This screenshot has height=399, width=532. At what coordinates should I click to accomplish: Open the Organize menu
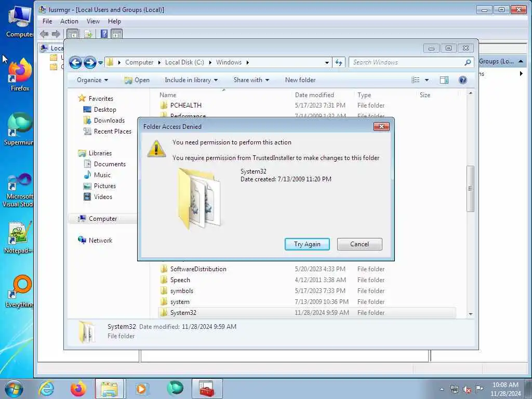click(92, 80)
